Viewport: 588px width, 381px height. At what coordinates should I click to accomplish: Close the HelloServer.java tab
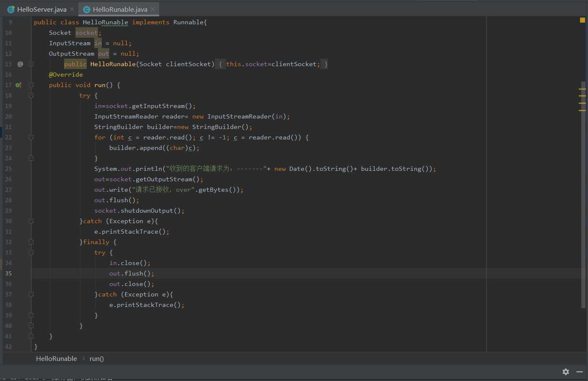72,9
